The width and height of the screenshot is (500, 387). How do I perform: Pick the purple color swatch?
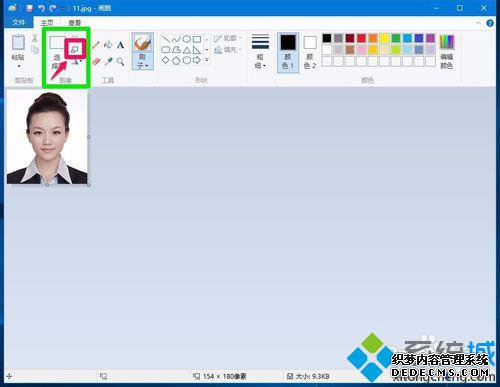click(431, 38)
